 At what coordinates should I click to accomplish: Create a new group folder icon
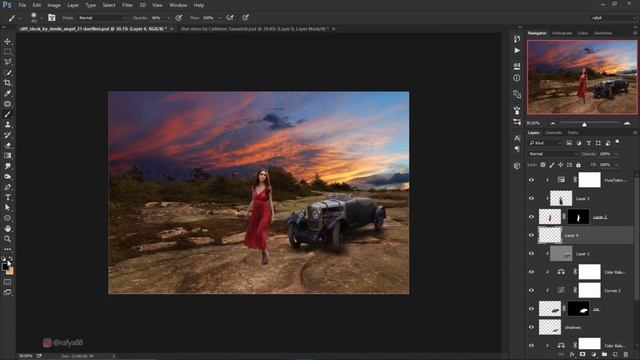pos(604,355)
